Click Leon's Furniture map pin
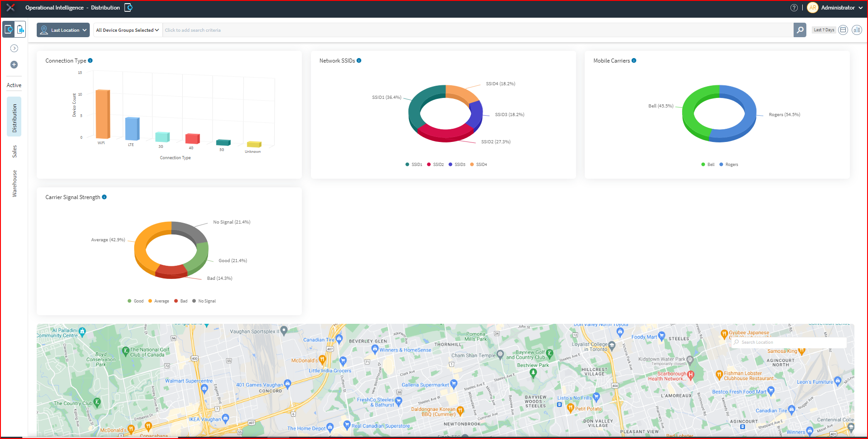Screen dimensions: 868x439 tap(838, 380)
